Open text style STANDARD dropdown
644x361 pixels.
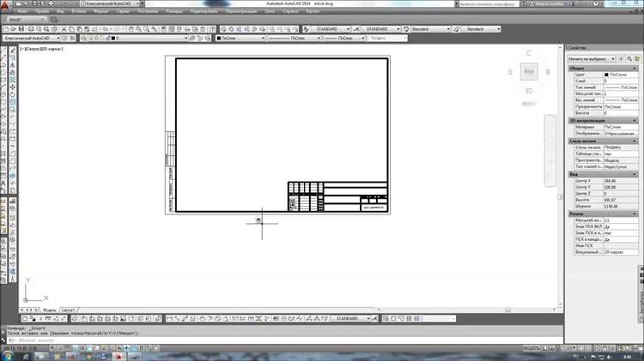(331, 29)
